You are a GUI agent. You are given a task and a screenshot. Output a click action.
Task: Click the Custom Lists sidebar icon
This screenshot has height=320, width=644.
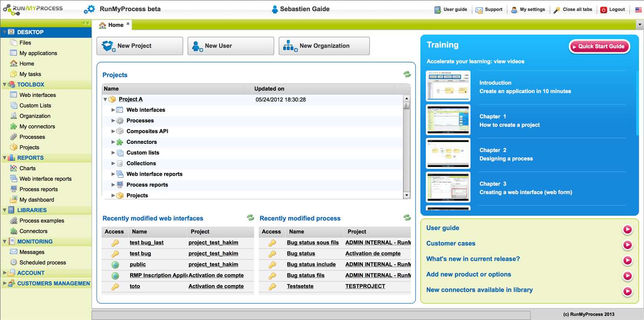click(13, 105)
